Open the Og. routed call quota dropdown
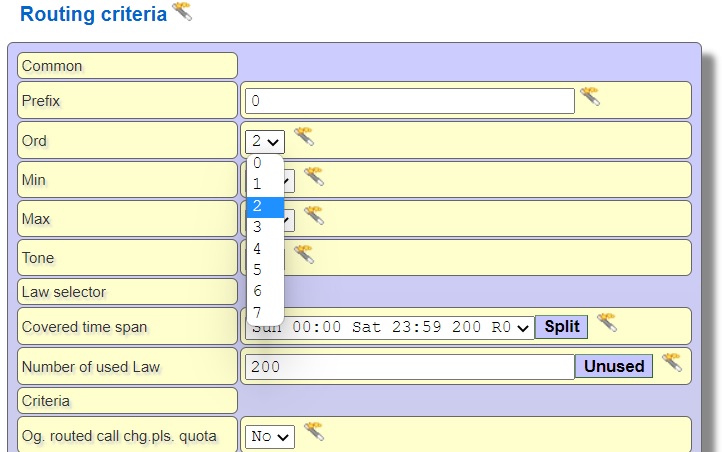Image resolution: width=722 pixels, height=452 pixels. (270, 437)
